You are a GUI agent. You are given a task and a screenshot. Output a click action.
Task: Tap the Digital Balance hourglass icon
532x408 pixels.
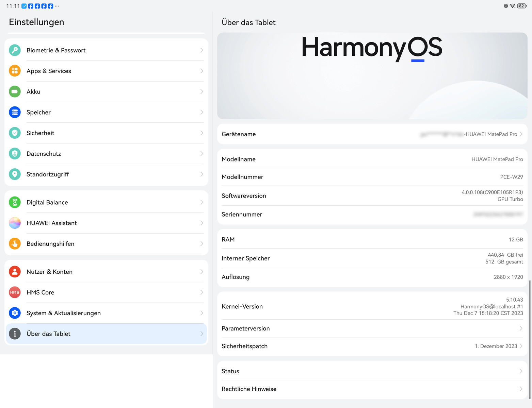(x=15, y=202)
